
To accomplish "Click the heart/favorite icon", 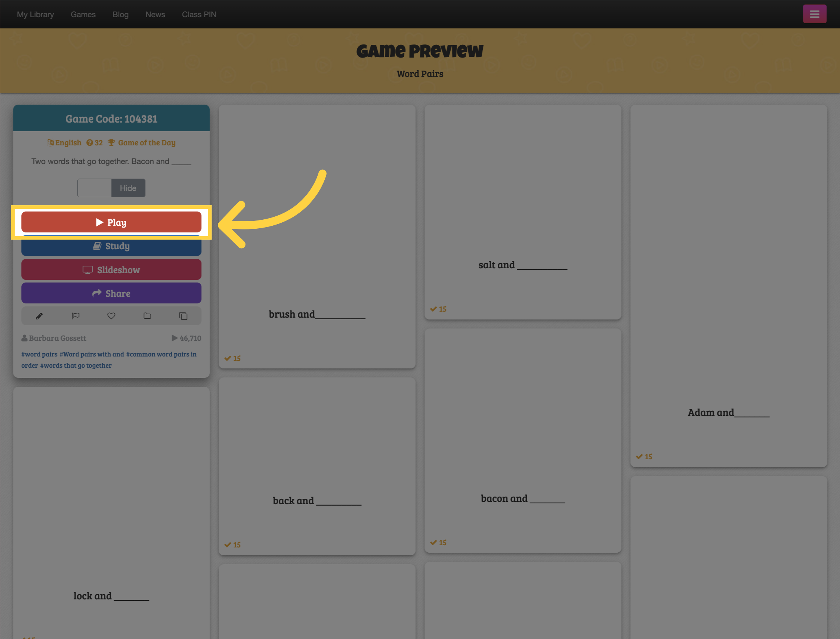I will tap(111, 315).
